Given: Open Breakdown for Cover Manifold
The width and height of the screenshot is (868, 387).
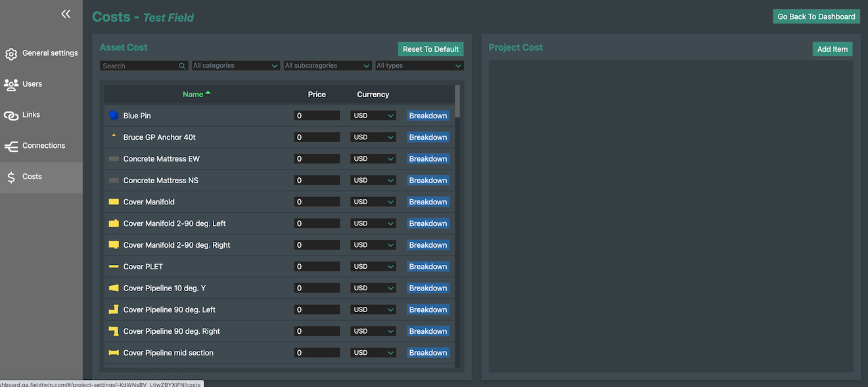Looking at the screenshot, I should 428,202.
